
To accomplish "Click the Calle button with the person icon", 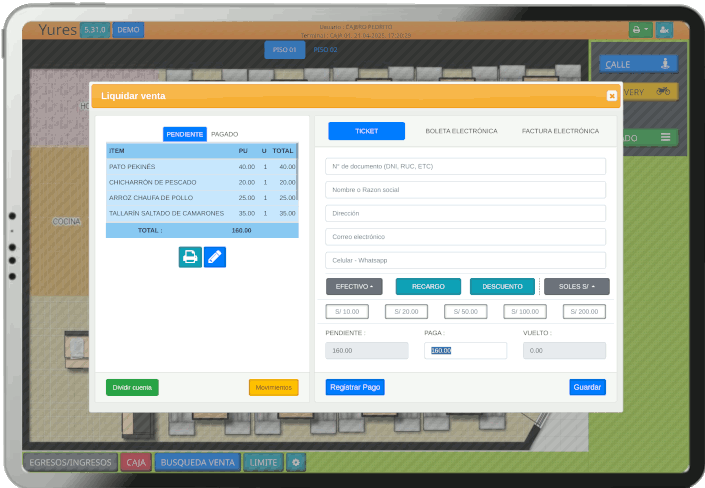I will pyautogui.click(x=639, y=64).
